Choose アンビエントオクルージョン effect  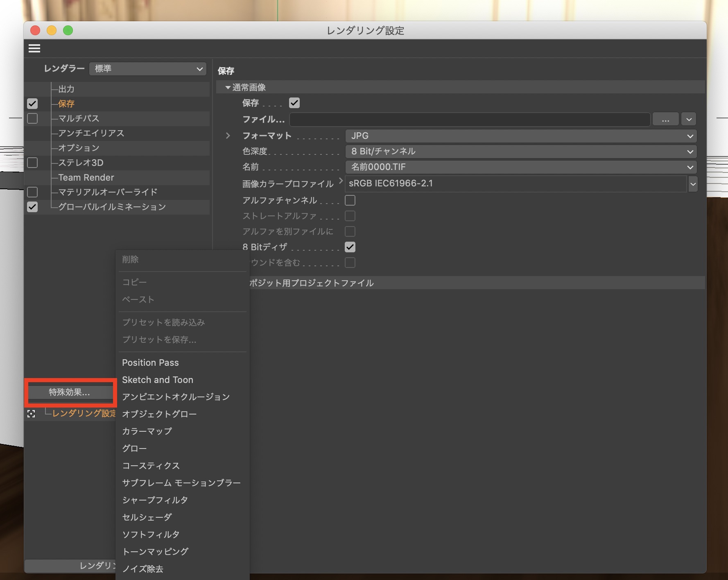pyautogui.click(x=176, y=397)
